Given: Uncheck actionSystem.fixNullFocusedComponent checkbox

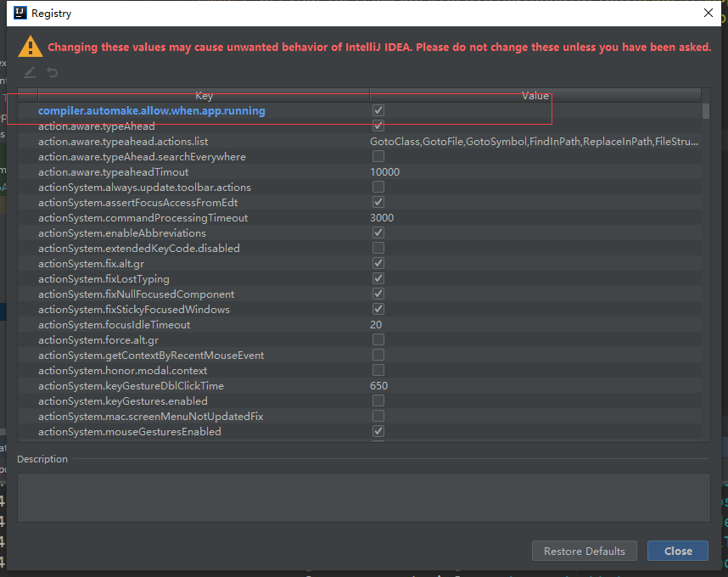Looking at the screenshot, I should click(x=378, y=294).
